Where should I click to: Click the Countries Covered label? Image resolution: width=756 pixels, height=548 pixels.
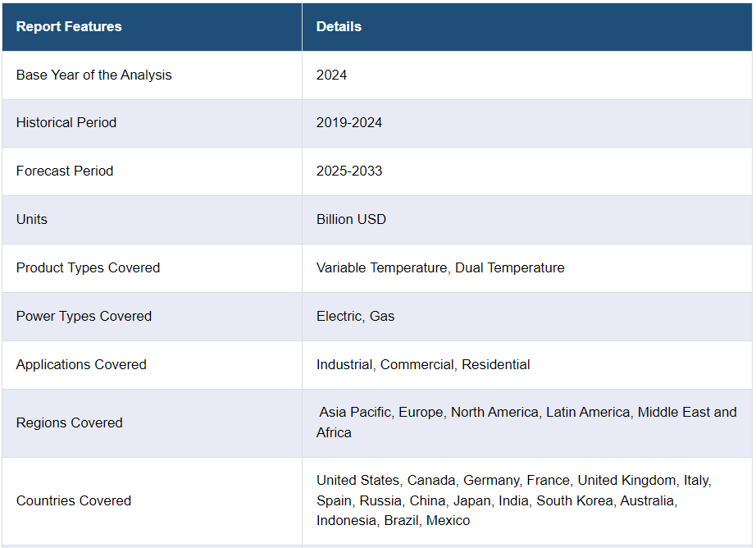coord(73,500)
